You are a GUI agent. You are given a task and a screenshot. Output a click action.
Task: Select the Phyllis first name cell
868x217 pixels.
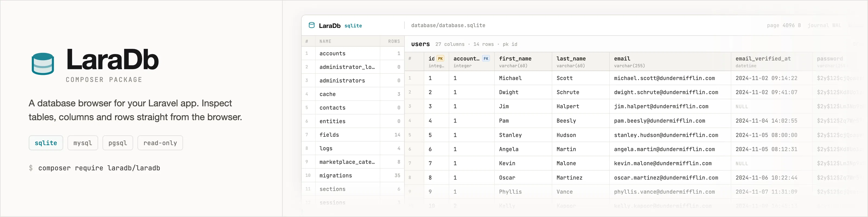(x=523, y=192)
